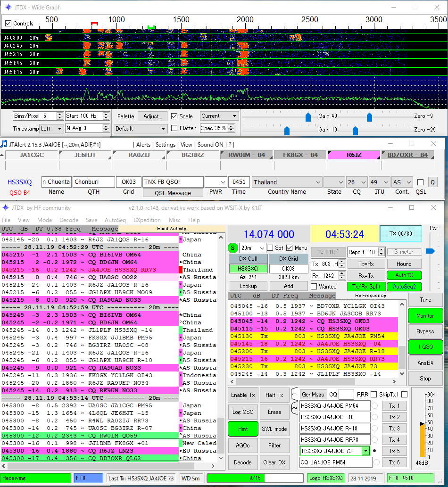This screenshot has height=487, width=448.
Task: Click the red Tx frequency marker on graph
Action: tap(94, 24)
